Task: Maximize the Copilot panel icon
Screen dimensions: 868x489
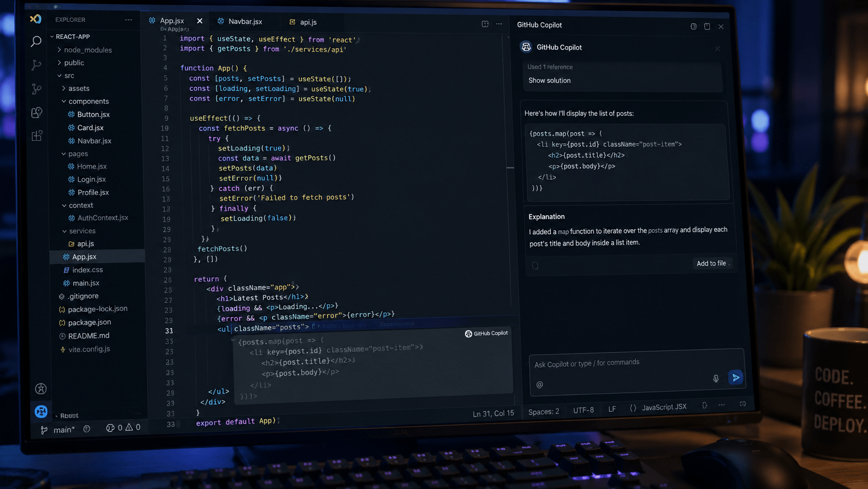Action: [707, 26]
